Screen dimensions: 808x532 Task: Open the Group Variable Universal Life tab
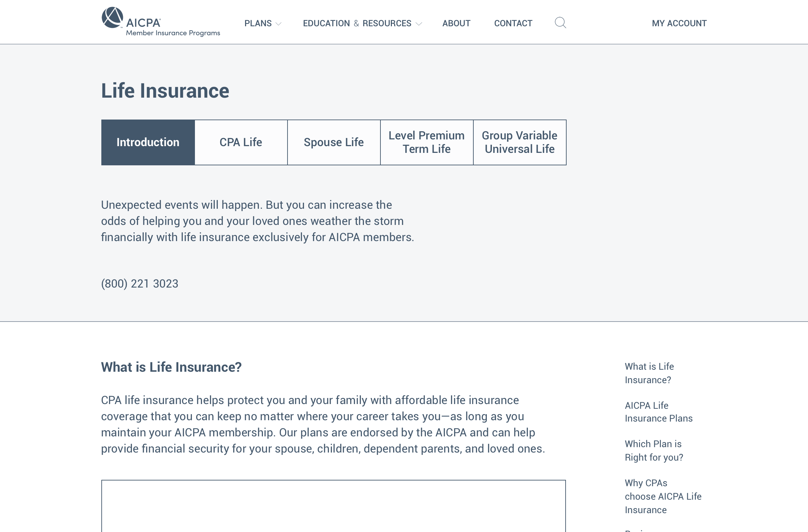click(519, 142)
